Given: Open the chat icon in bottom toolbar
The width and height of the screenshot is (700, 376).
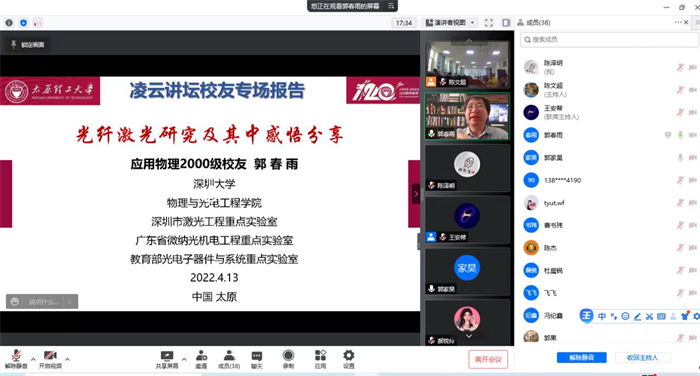Looking at the screenshot, I should (257, 356).
